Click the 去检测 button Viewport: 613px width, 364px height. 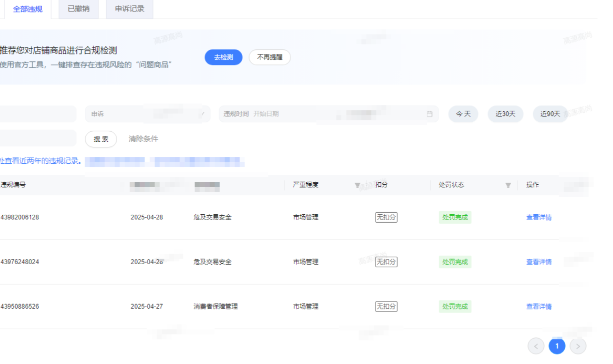coord(223,57)
